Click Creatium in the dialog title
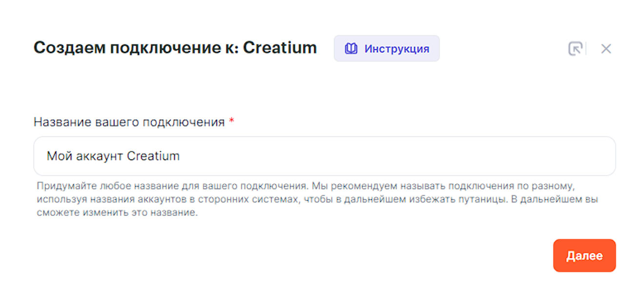644x299 pixels. (x=280, y=48)
